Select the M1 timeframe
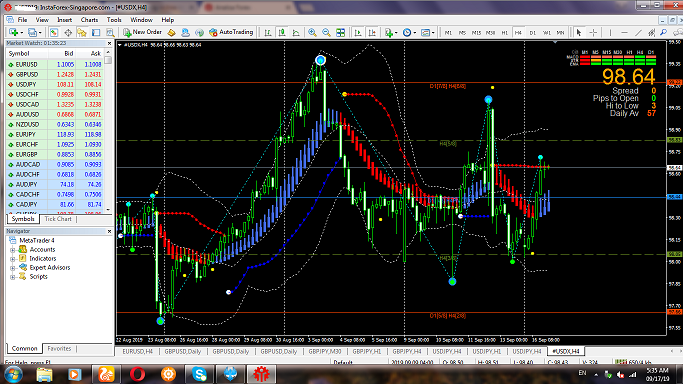 click(448, 33)
